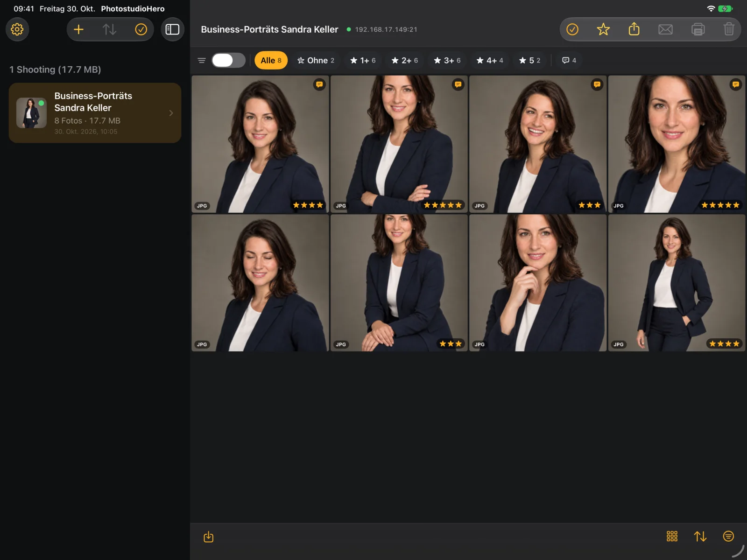Open comment badge on close-up five-star portrait
This screenshot has width=747, height=560.
pyautogui.click(x=736, y=84)
